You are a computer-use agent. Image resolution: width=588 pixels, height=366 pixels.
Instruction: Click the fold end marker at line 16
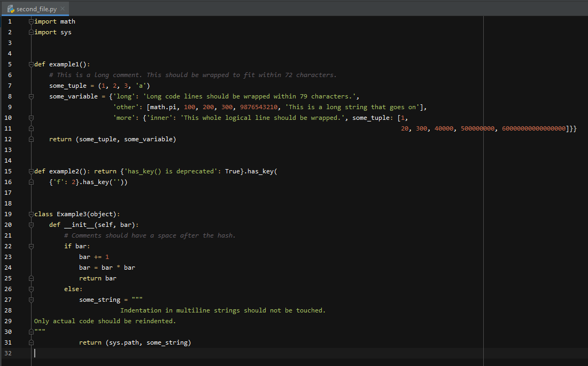pos(31,182)
